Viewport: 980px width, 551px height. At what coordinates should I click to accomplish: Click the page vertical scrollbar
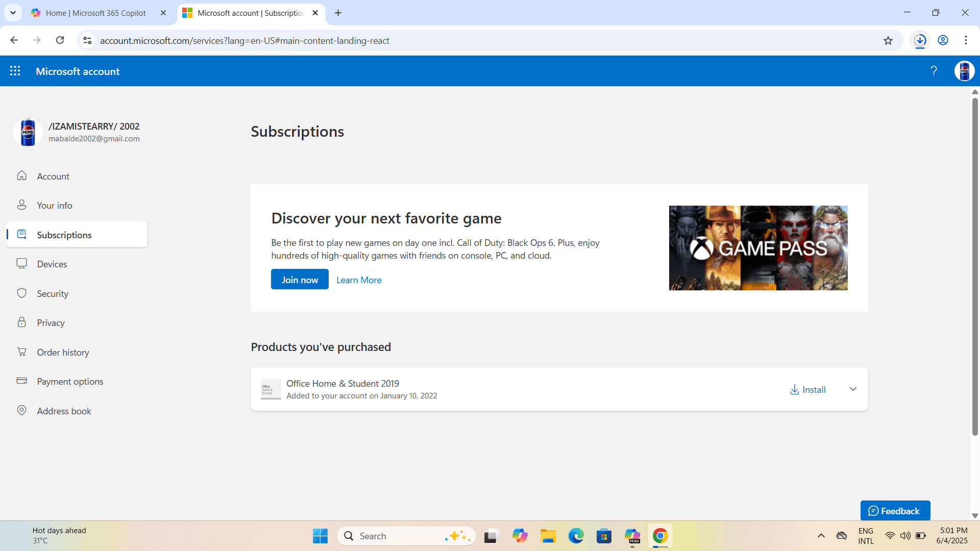point(975,265)
